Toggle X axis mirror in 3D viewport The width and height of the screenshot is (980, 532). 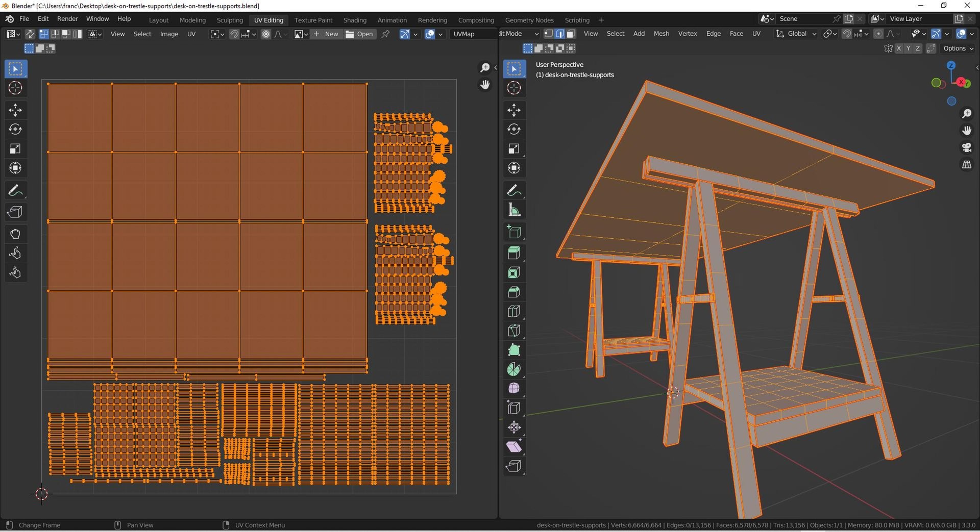[899, 48]
